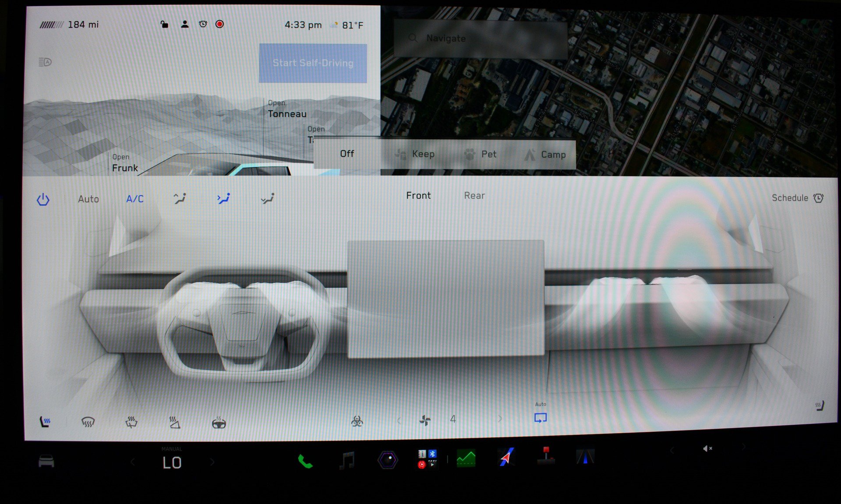The height and width of the screenshot is (504, 841).
Task: Open the Arcade joystick app
Action: click(x=546, y=456)
